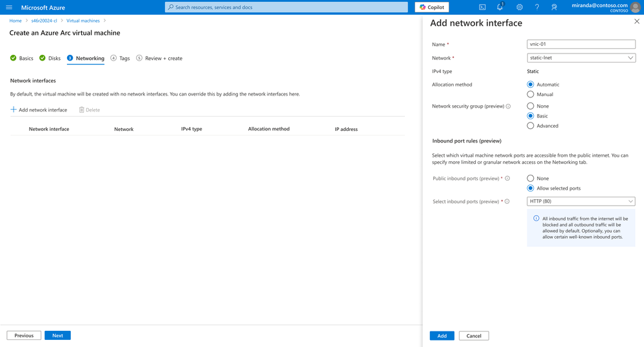
Task: Click the Name field containing vnic-01
Action: click(581, 44)
